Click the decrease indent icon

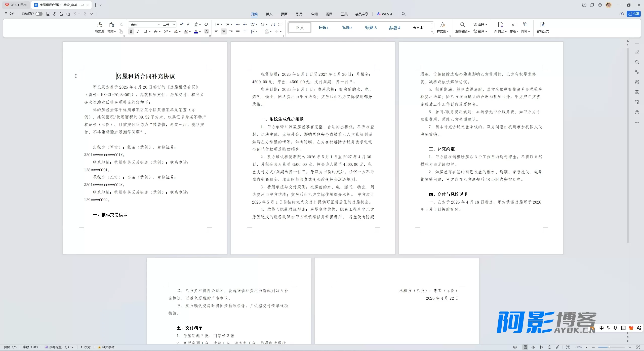(238, 24)
